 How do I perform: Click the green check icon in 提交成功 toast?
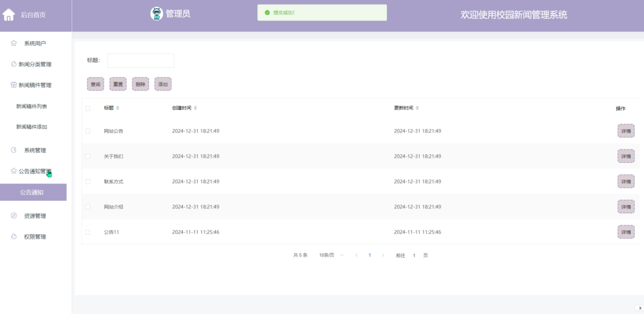coord(267,13)
